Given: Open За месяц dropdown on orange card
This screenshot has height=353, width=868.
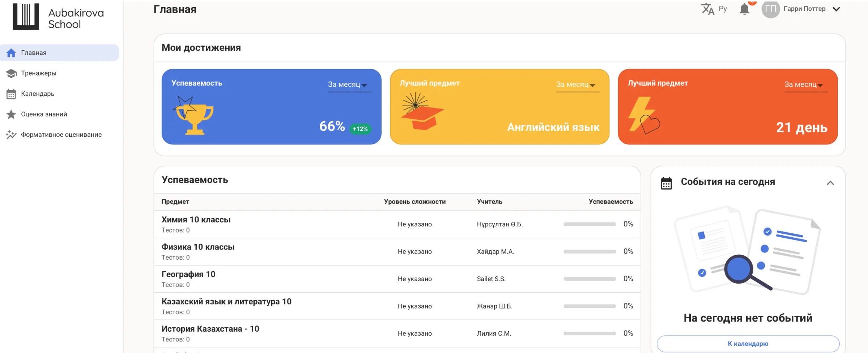Looking at the screenshot, I should tap(805, 85).
